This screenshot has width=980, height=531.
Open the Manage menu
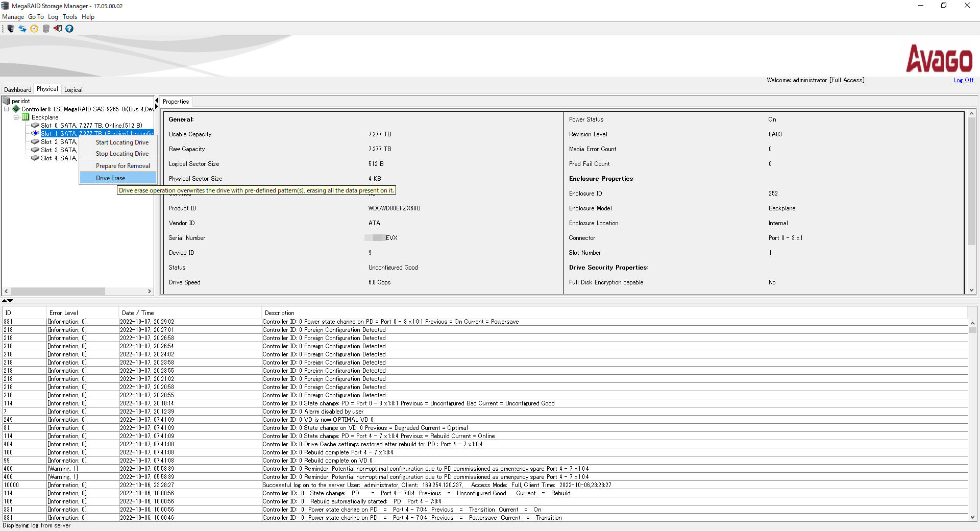pyautogui.click(x=13, y=17)
